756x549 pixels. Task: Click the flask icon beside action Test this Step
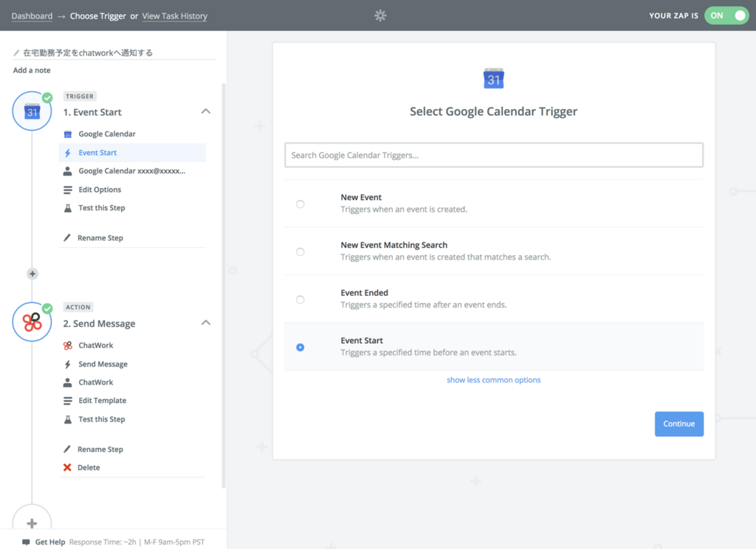[68, 419]
